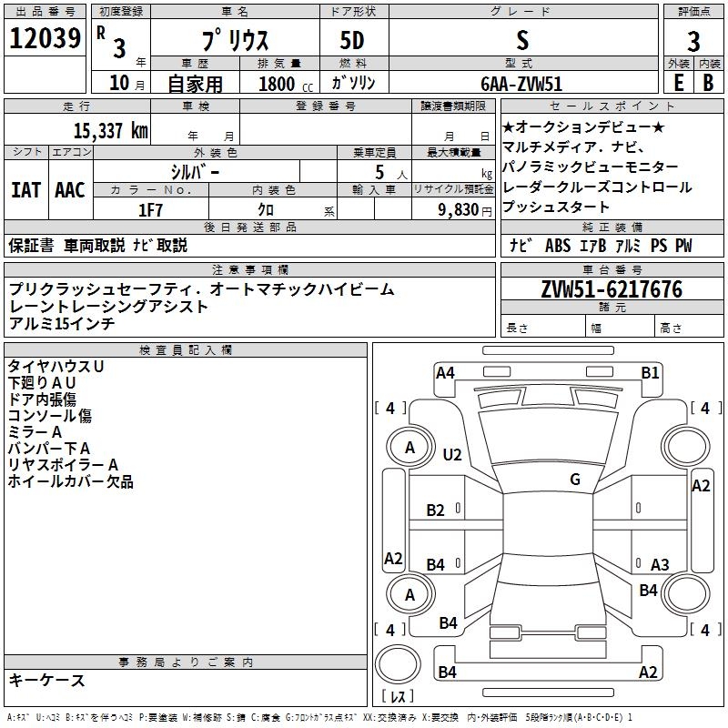Click the air conditioner value AAC
Screen dimensions: 728x728
[x=70, y=189]
